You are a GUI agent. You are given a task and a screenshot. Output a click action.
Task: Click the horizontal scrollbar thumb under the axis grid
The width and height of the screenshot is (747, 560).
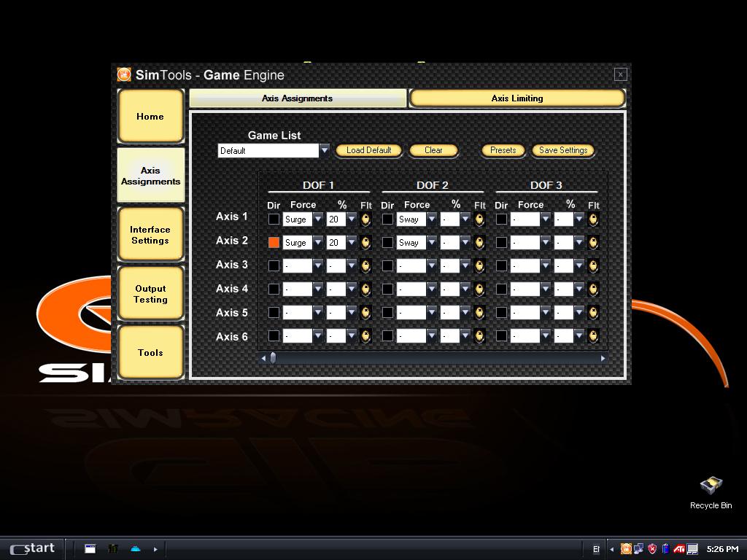click(273, 357)
